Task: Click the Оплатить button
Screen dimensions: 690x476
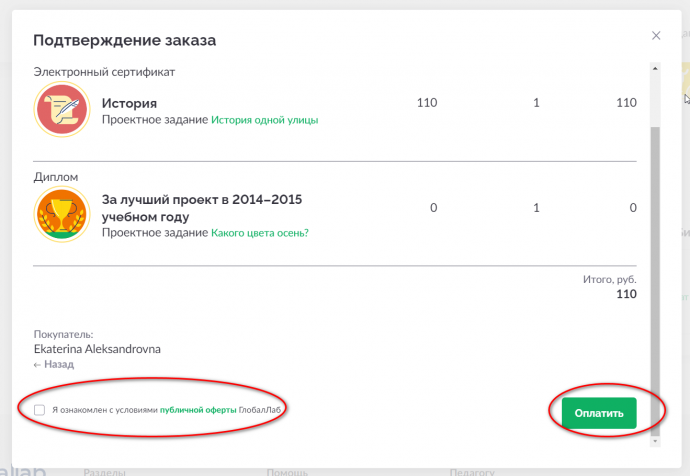Action: [x=599, y=413]
